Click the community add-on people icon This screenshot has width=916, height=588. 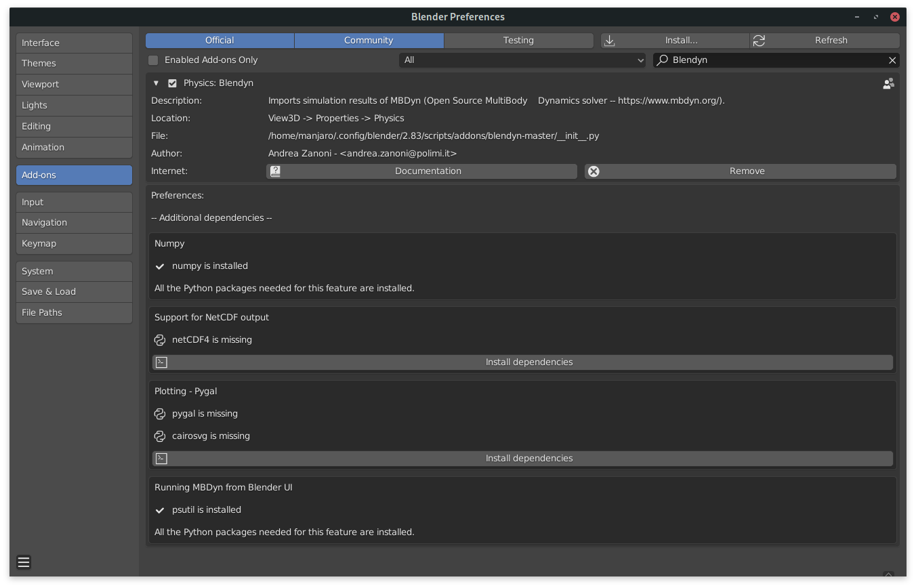click(x=888, y=83)
